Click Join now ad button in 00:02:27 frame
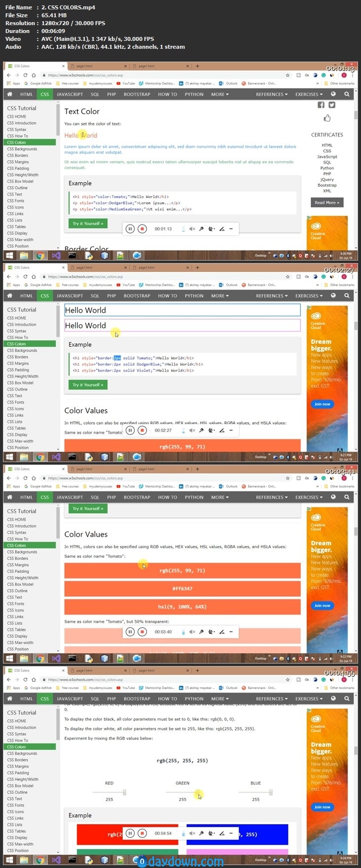Screen dimensions: 361x868 click(323, 404)
